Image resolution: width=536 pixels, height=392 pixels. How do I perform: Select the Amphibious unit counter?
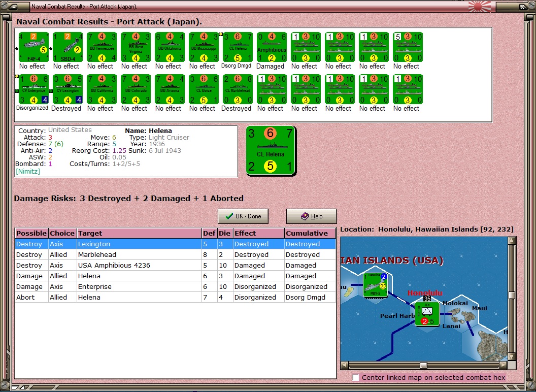tap(272, 47)
